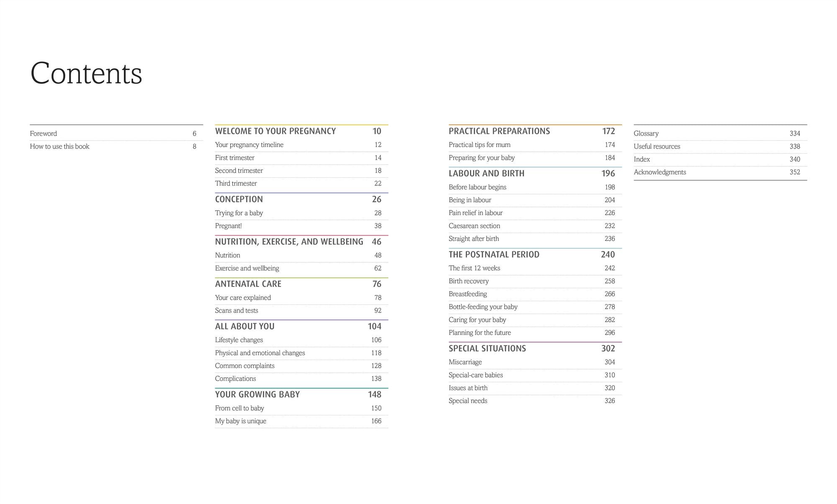This screenshot has height=504, width=837.
Task: Open Practical Preparations section heading
Action: (x=499, y=131)
